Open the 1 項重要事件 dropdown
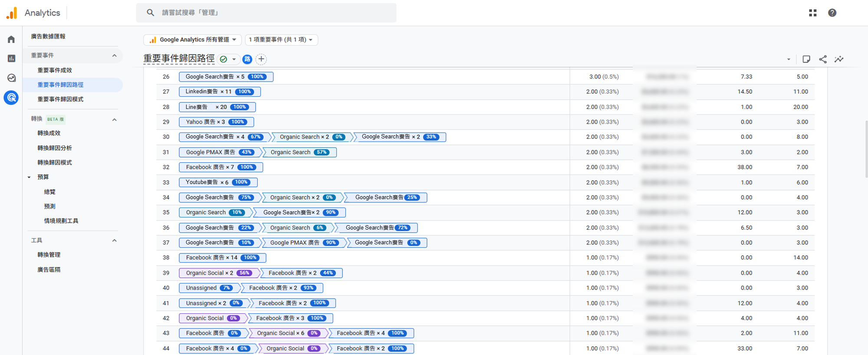The image size is (868, 355). coord(281,40)
